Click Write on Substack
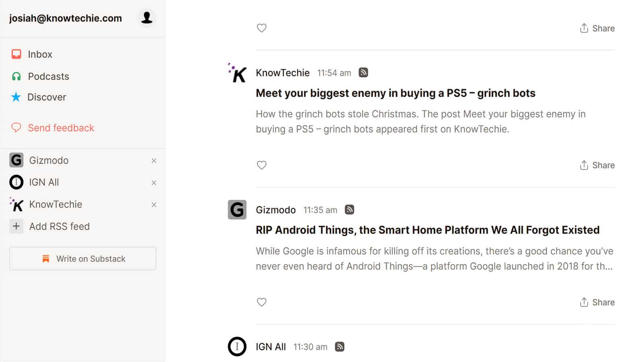The image size is (644, 362). 83,259
